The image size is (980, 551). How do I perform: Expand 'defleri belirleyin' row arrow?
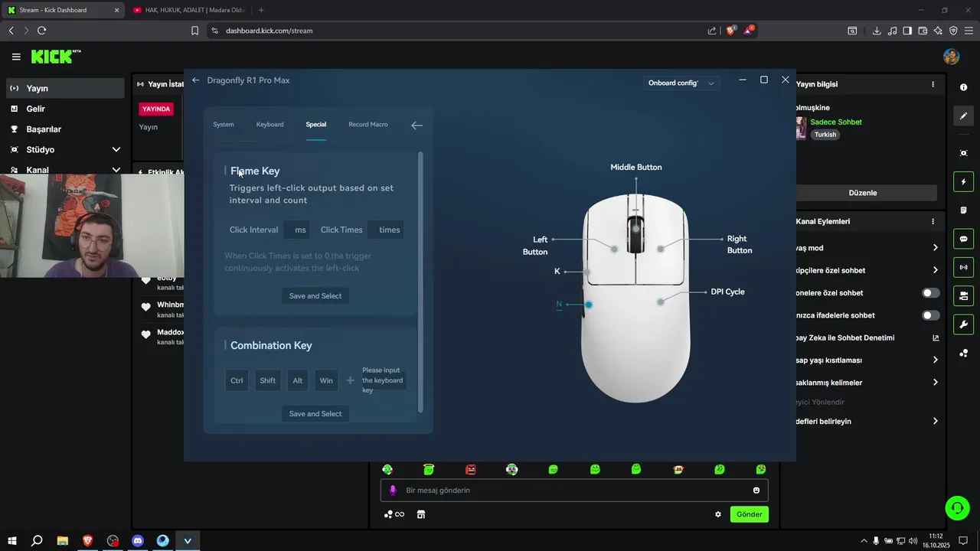935,422
